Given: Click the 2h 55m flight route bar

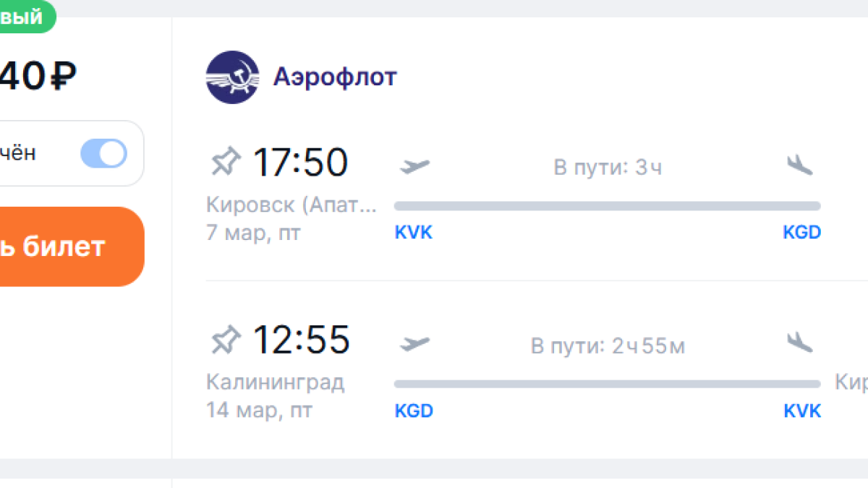Looking at the screenshot, I should (x=607, y=384).
